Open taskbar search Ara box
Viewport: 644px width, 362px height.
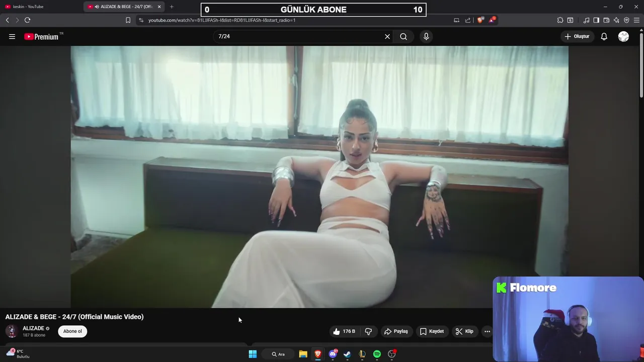tap(278, 354)
